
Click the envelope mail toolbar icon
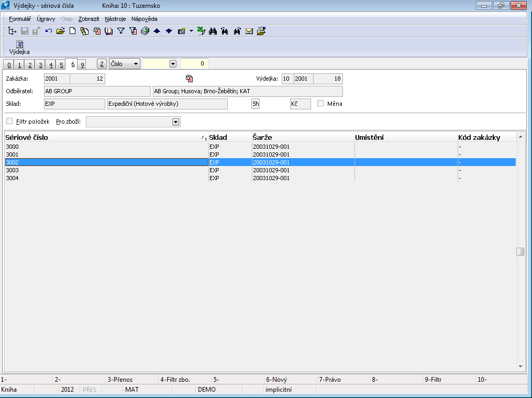[x=249, y=31]
